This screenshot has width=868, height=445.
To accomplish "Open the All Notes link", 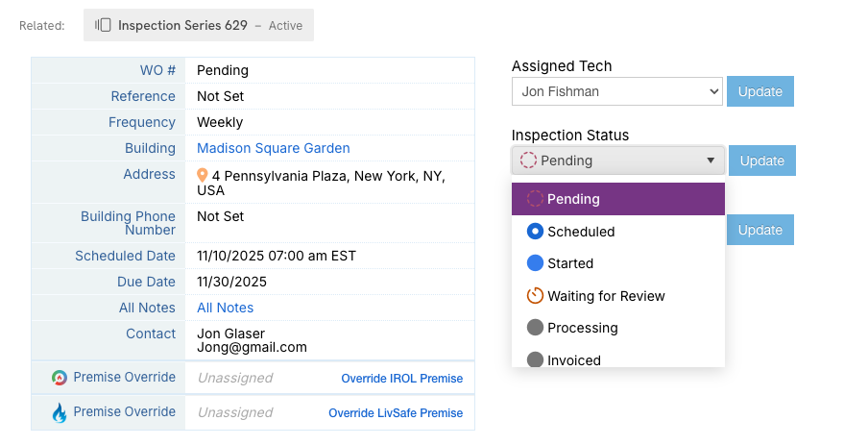I will [225, 308].
